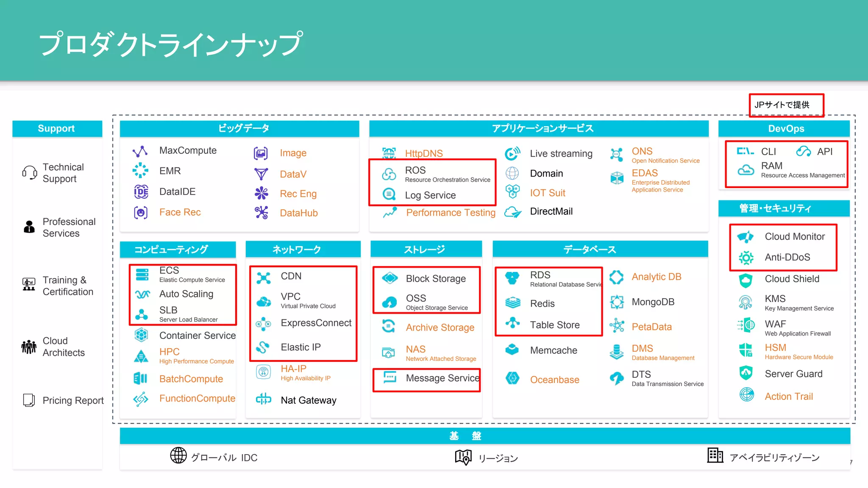Click the DirectMail icon
The image size is (868, 488).
[x=513, y=212]
